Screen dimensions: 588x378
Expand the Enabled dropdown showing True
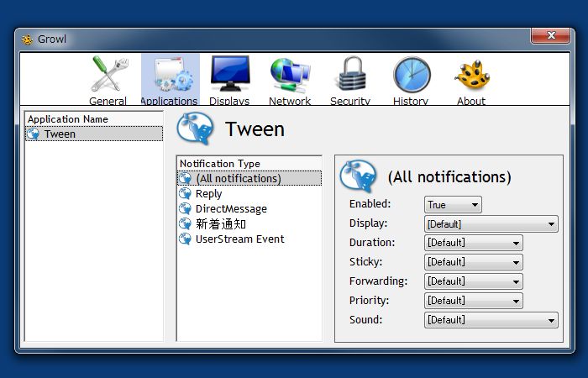tap(453, 205)
